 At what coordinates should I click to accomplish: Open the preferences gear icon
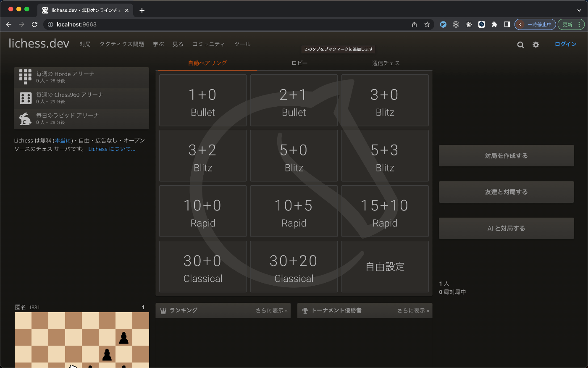(x=536, y=45)
